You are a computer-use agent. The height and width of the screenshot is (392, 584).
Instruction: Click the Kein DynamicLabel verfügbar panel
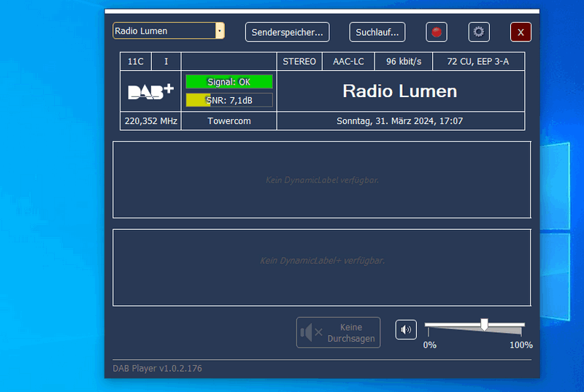tap(322, 180)
